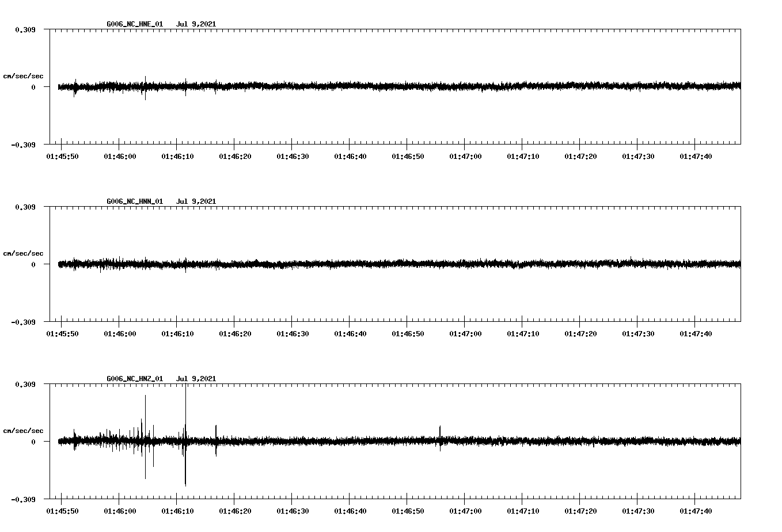Select the G006_NC_HNN_01 channel title
782x532 pixels.
point(134,201)
